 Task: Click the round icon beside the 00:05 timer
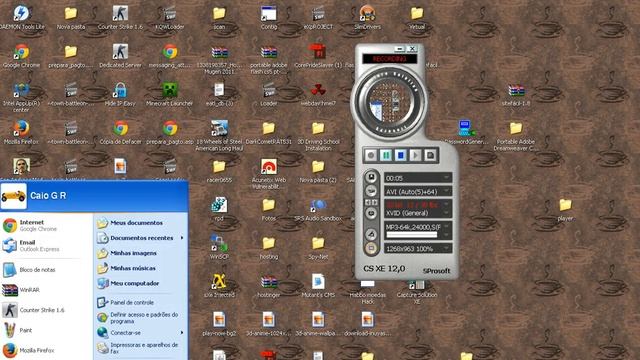point(371,177)
